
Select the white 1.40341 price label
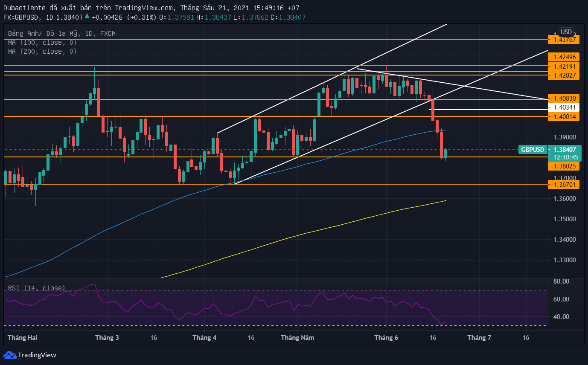(x=564, y=107)
